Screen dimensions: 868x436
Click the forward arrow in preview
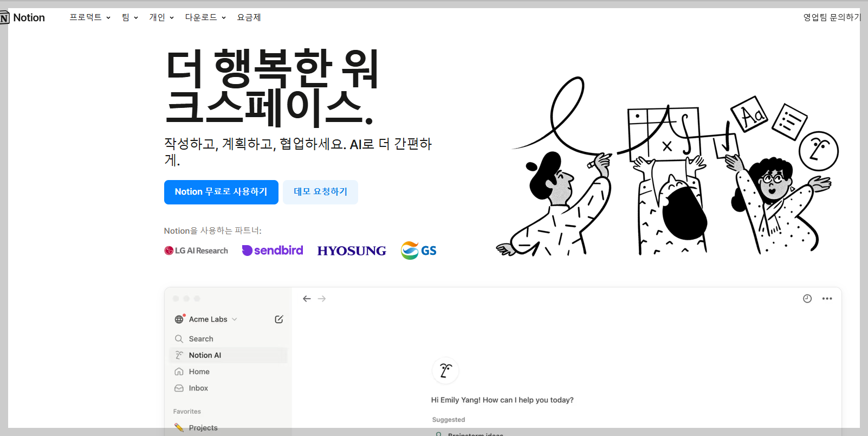pyautogui.click(x=322, y=299)
